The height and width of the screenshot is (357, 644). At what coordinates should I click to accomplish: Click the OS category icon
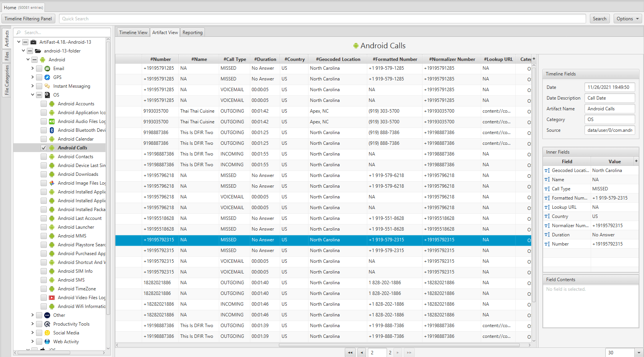(47, 95)
